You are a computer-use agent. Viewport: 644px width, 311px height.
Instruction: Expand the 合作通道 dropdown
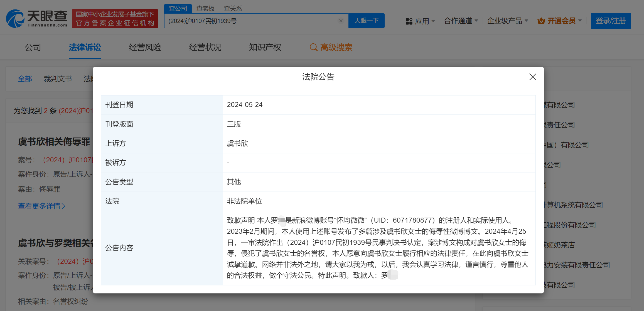point(476,21)
